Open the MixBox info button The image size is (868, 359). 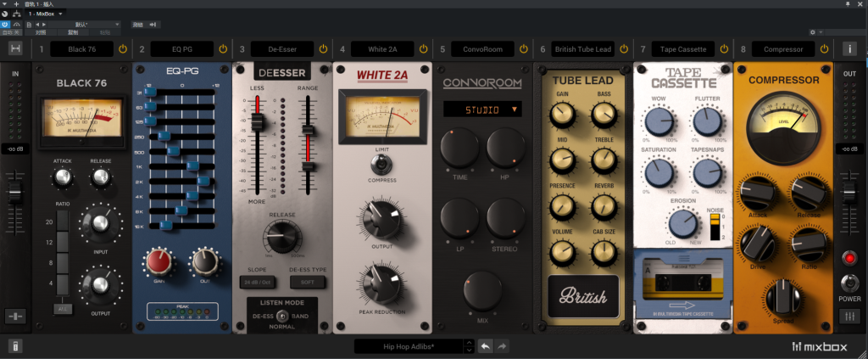coord(849,48)
